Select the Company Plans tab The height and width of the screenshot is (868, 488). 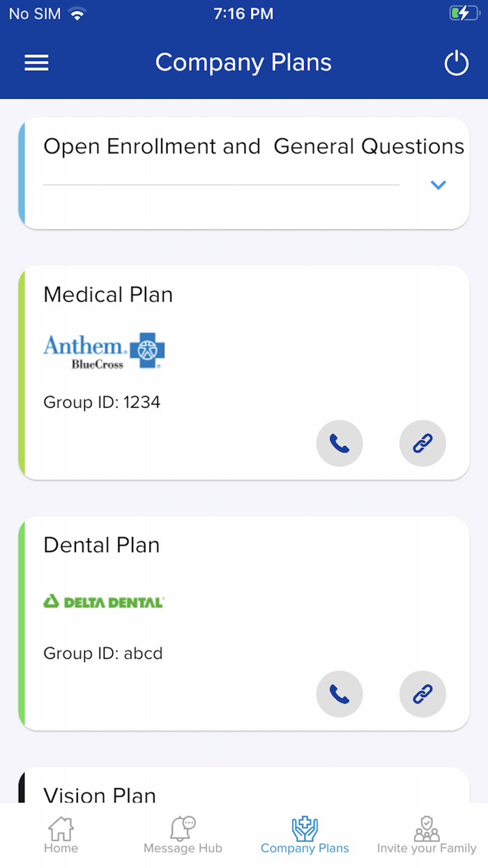[305, 836]
